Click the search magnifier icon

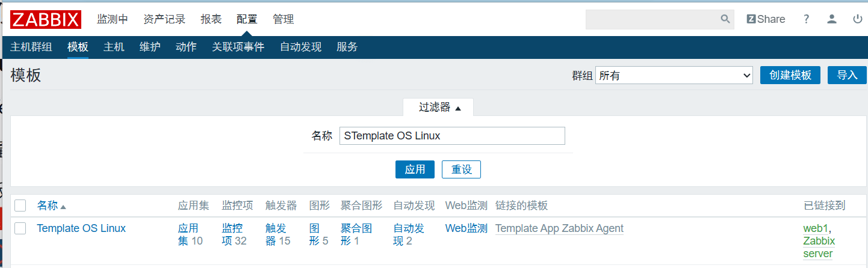[x=725, y=19]
